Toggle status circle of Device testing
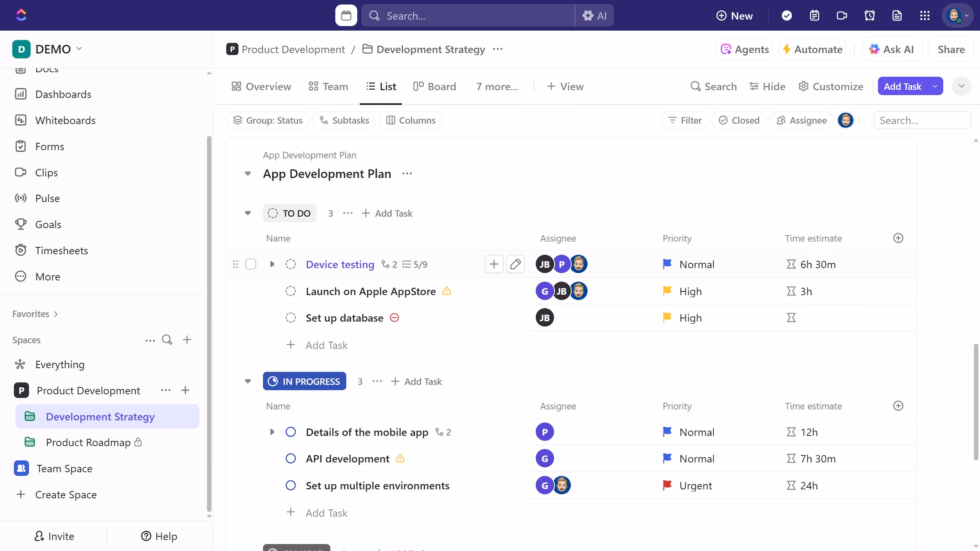Viewport: 980px width, 551px height. coord(290,264)
